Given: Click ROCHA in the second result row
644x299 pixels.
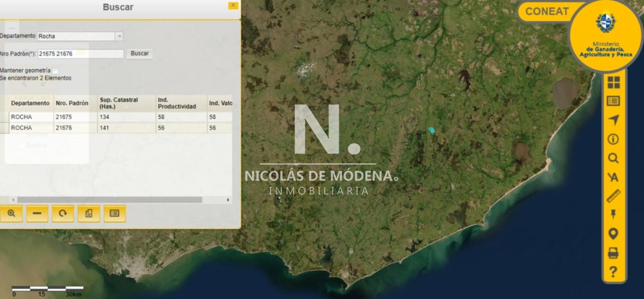Looking at the screenshot, I should 31,128.
